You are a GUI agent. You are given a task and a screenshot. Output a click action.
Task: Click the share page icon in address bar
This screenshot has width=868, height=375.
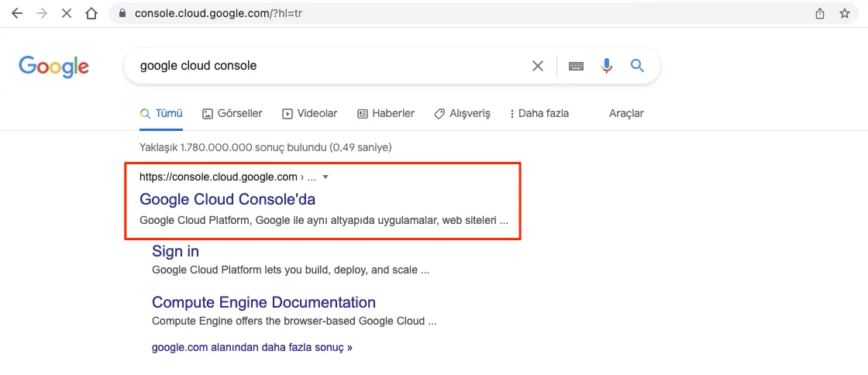(820, 13)
